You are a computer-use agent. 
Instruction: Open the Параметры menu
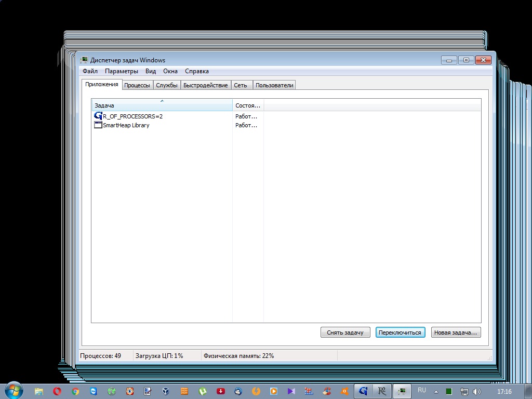tap(122, 71)
